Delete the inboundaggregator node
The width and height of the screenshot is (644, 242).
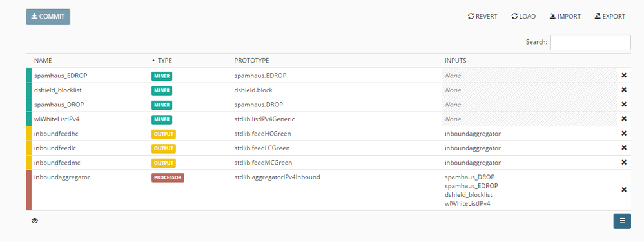tap(624, 190)
